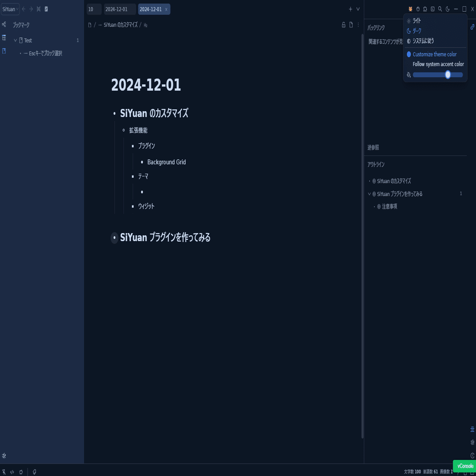Choose the システムに従う option

(435, 41)
